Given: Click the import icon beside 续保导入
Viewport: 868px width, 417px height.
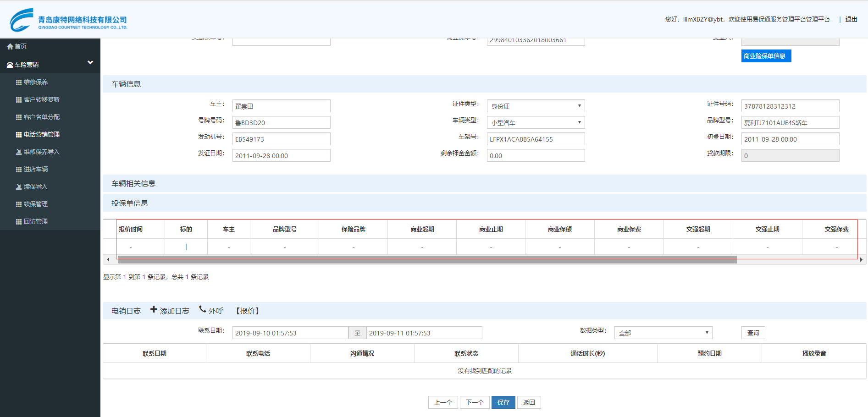Looking at the screenshot, I should coord(19,187).
